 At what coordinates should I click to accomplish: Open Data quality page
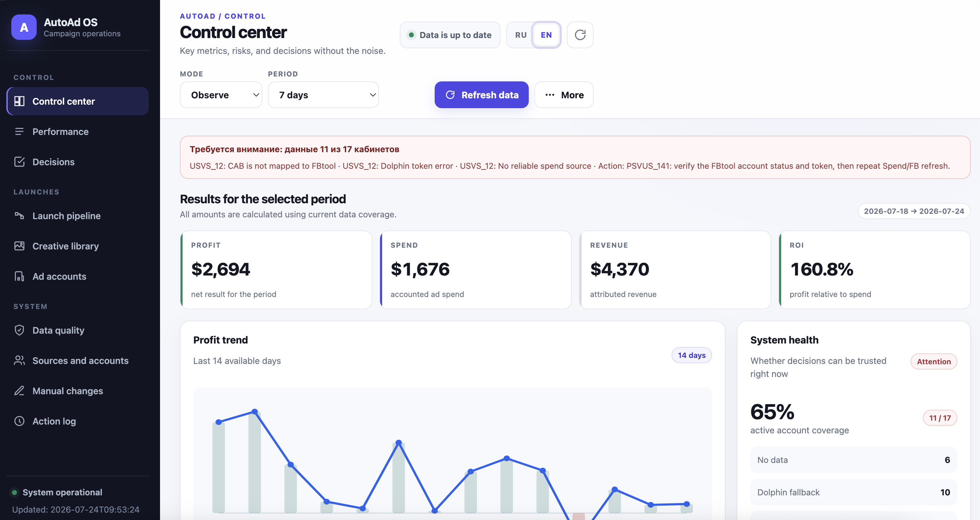pos(78,330)
